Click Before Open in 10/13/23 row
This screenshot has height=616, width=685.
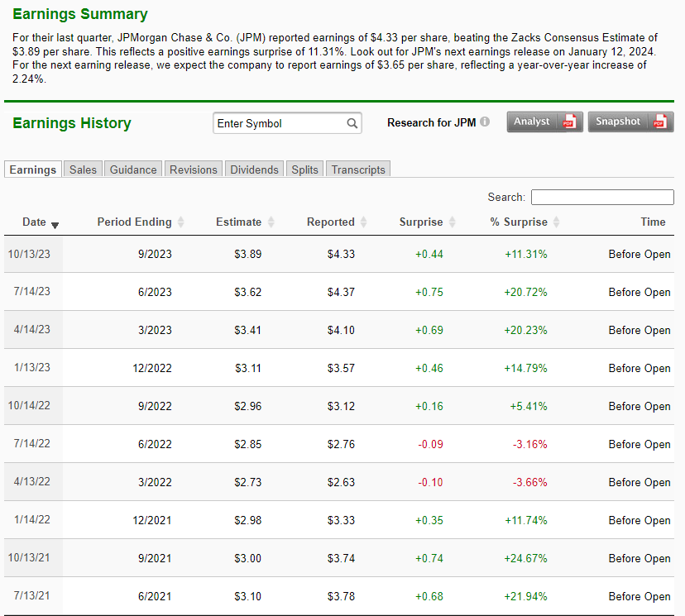coord(639,254)
